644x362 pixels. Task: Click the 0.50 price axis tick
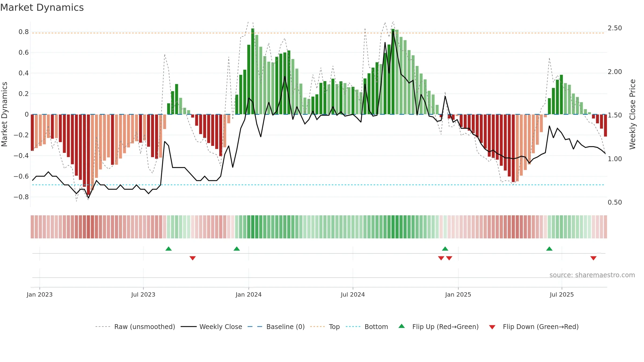pos(615,202)
